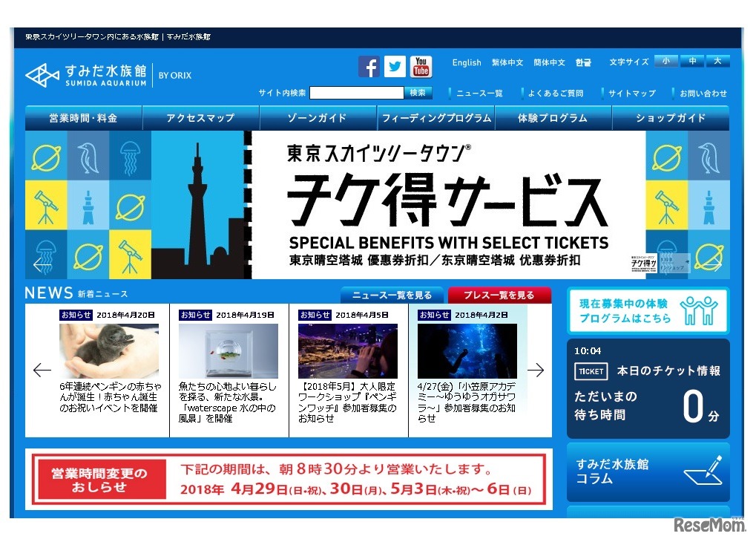Switch language to English

[x=467, y=62]
